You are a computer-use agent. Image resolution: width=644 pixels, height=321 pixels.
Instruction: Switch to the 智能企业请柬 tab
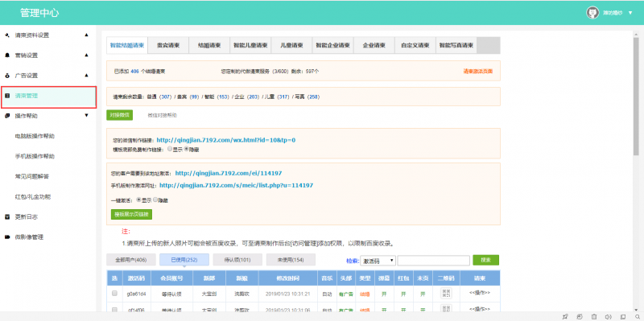click(332, 46)
